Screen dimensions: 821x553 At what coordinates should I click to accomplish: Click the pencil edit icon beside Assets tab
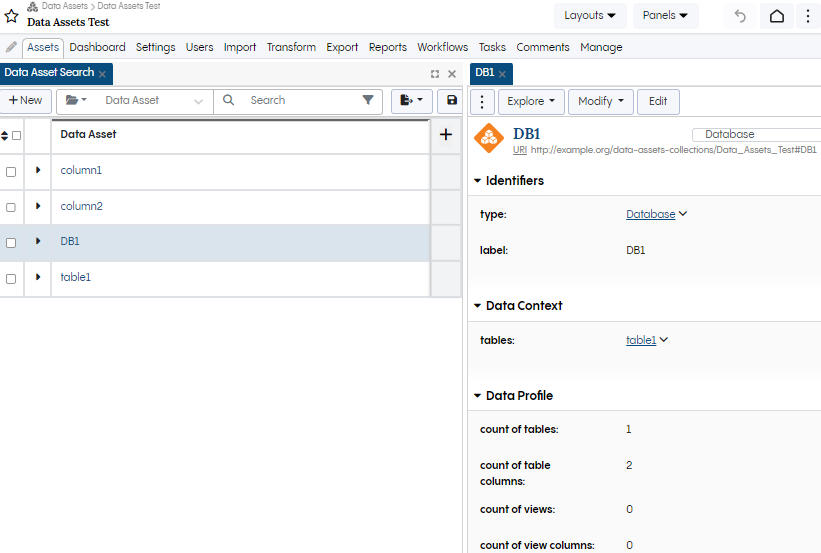[x=11, y=47]
